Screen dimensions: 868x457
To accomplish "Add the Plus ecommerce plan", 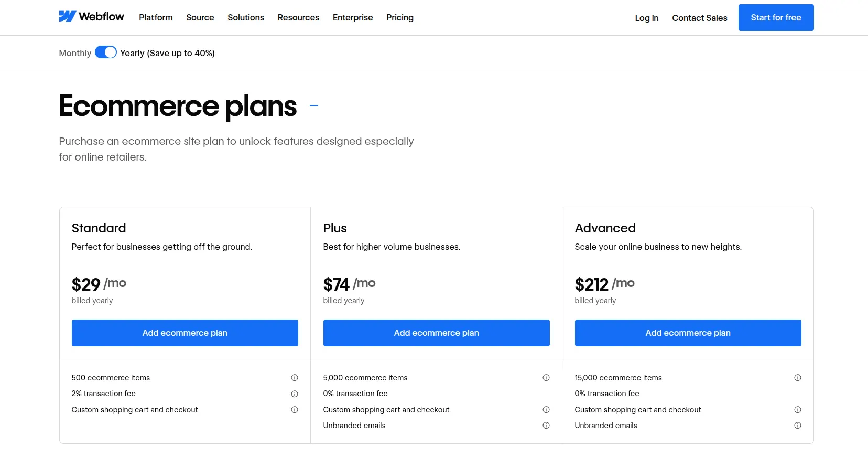I will (437, 333).
